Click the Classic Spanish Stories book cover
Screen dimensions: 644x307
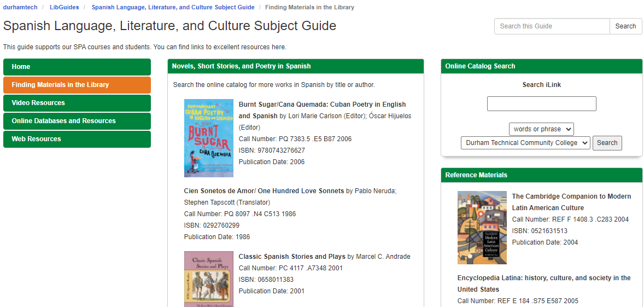[208, 279]
